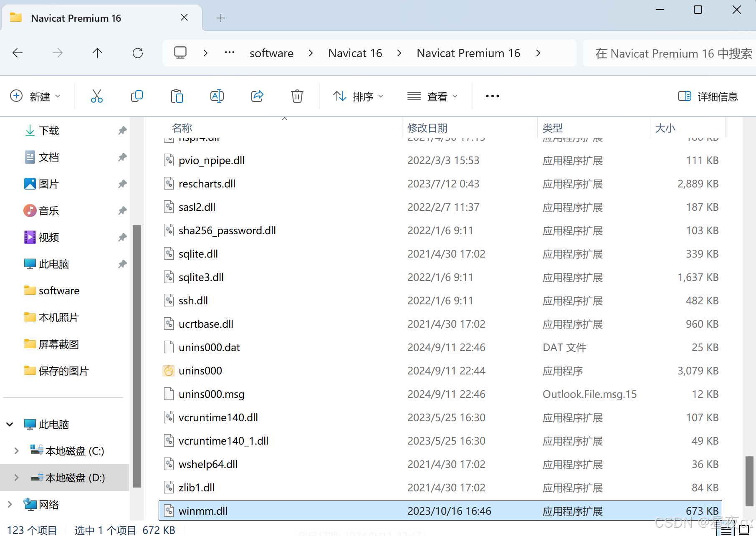The height and width of the screenshot is (536, 756).
Task: Click the Share icon in toolbar
Action: [257, 96]
